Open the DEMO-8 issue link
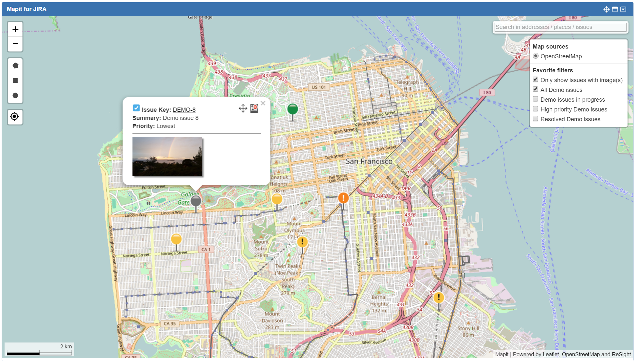Image resolution: width=636 pixels, height=364 pixels. tap(184, 110)
